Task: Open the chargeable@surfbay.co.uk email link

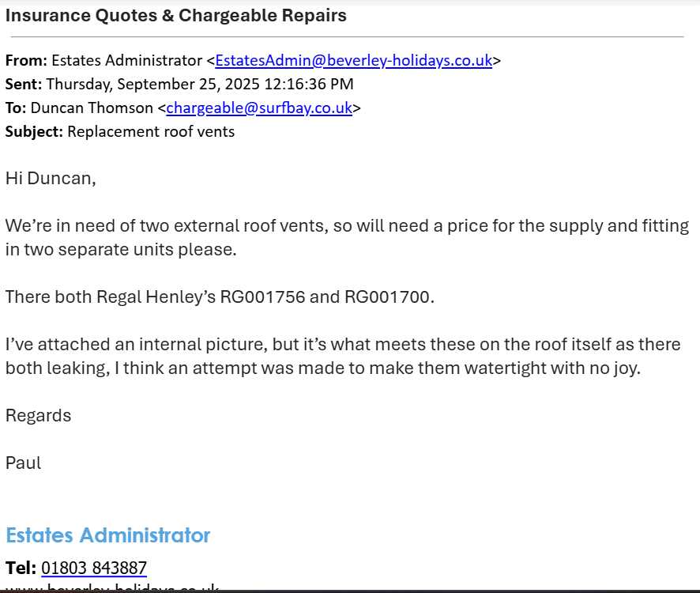Action: [259, 108]
